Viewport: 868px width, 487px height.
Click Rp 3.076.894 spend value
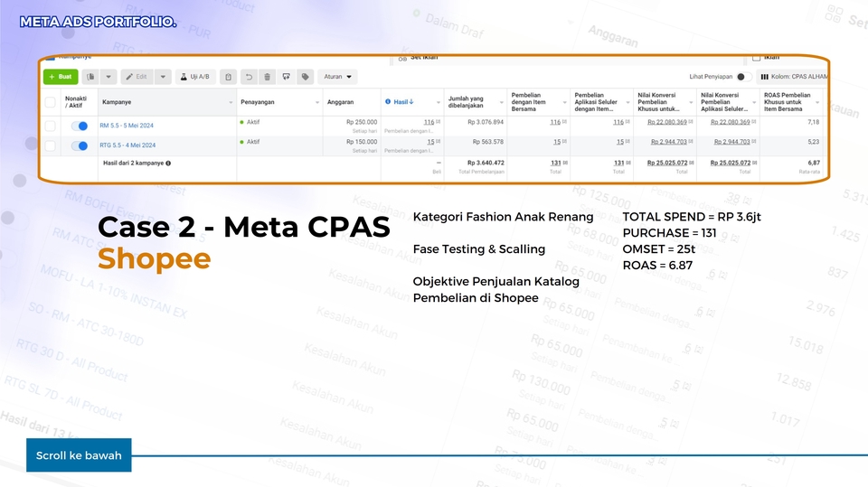tap(486, 122)
